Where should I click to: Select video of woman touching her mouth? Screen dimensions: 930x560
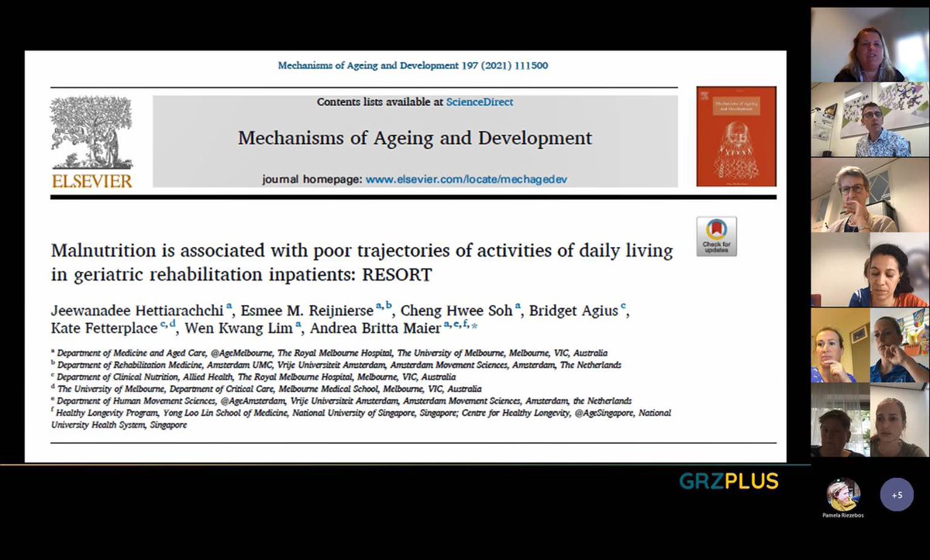(899, 345)
